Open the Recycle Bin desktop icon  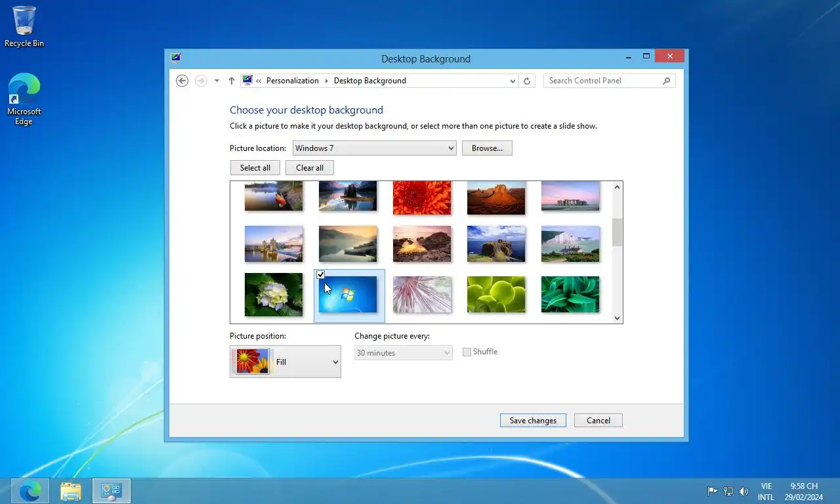tap(24, 26)
